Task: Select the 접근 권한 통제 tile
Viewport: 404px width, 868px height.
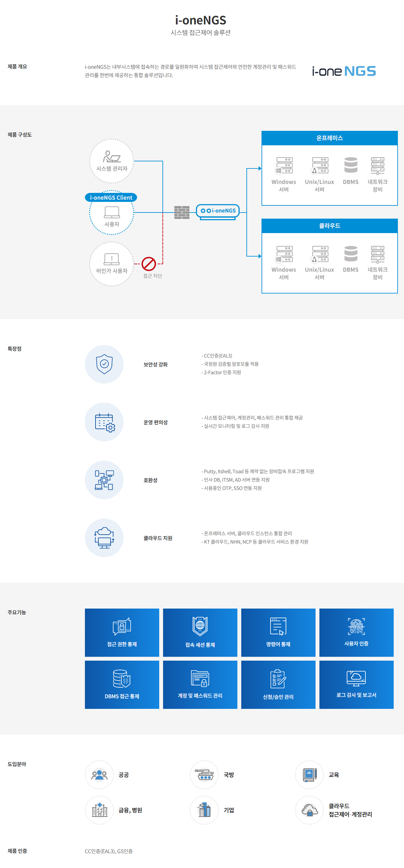Action: [122, 632]
